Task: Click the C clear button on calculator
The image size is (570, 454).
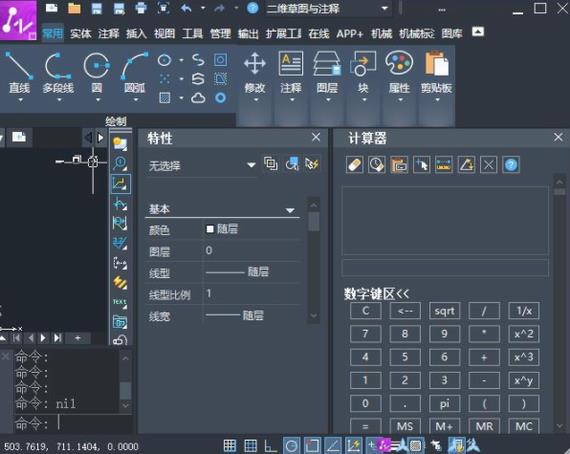Action: pyautogui.click(x=365, y=311)
